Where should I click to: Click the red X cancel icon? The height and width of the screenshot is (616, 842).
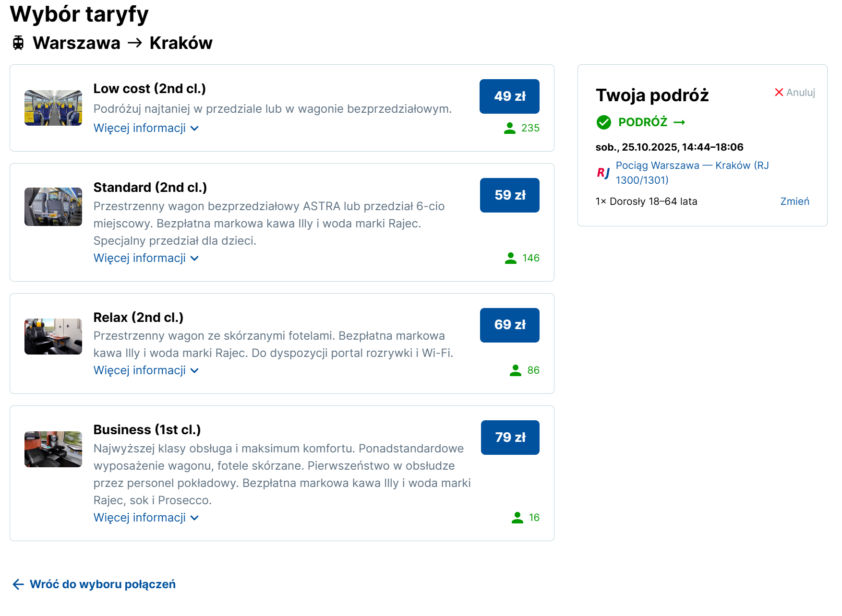click(x=779, y=92)
